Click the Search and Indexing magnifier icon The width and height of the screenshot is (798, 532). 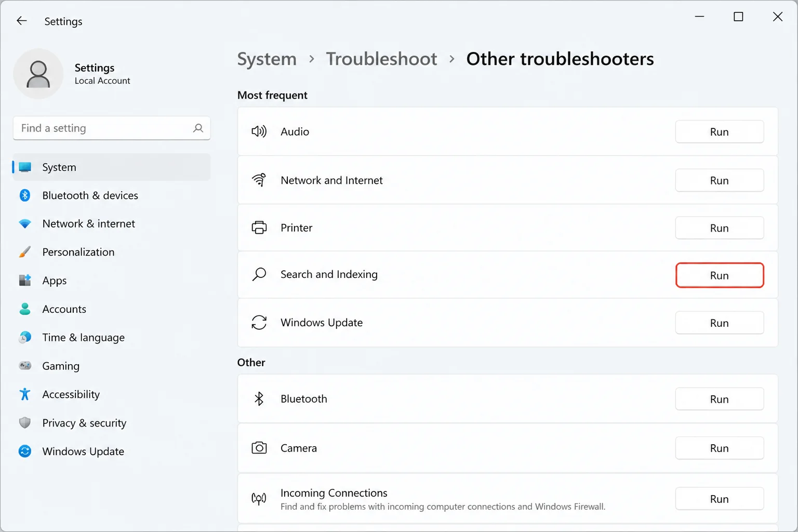[x=259, y=274]
